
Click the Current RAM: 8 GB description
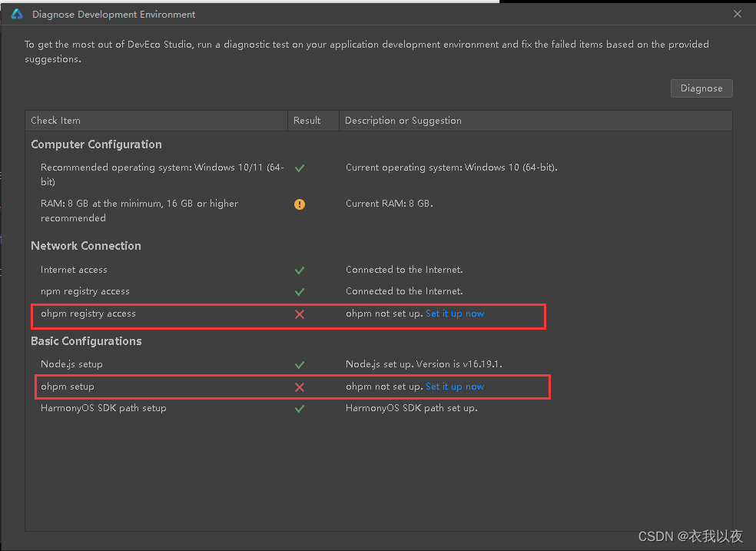pos(389,204)
